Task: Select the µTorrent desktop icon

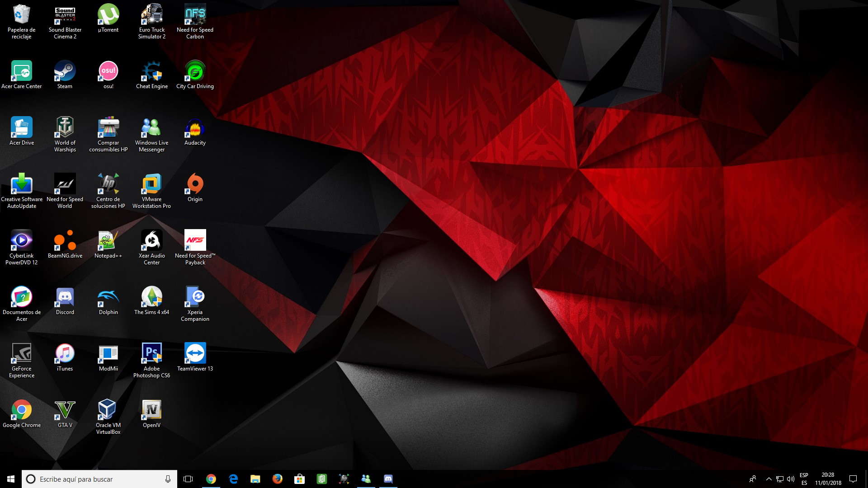Action: 108,18
